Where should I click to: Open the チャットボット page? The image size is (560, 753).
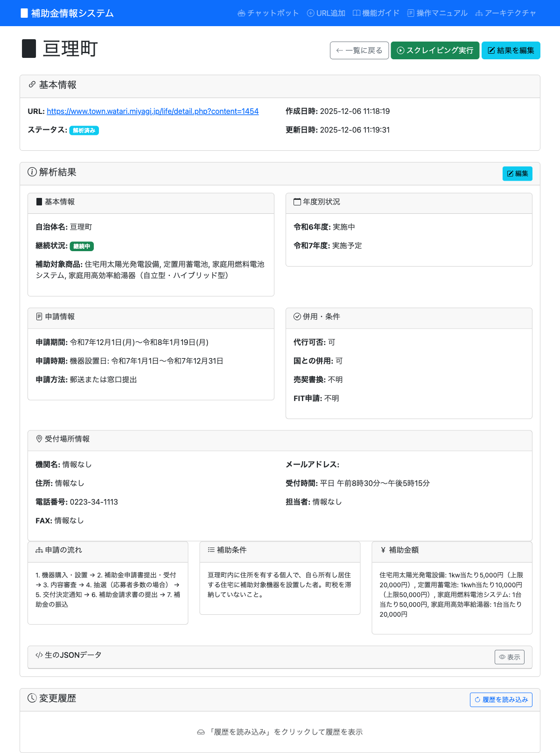[268, 13]
